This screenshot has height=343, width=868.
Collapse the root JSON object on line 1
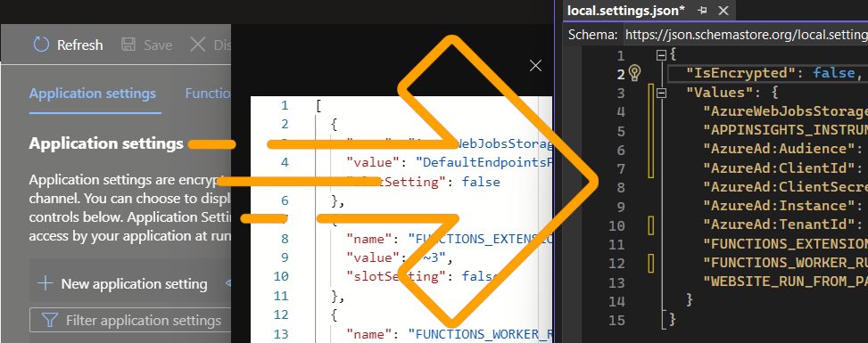(x=660, y=55)
